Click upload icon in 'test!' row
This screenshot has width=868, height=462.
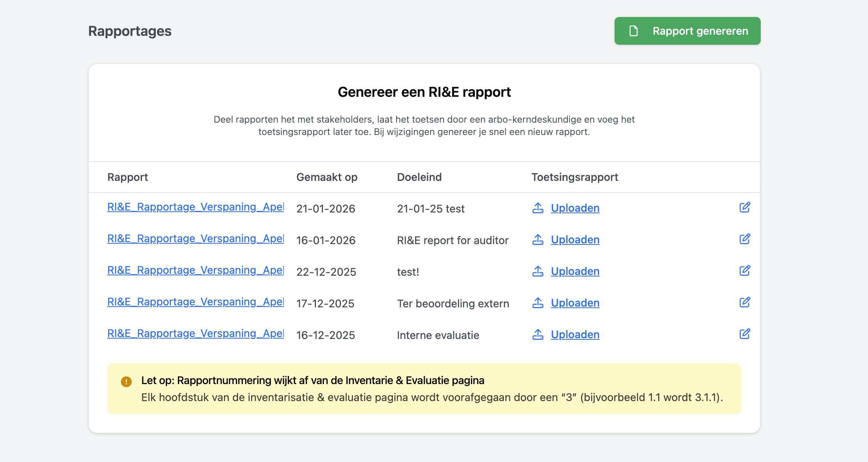[538, 271]
